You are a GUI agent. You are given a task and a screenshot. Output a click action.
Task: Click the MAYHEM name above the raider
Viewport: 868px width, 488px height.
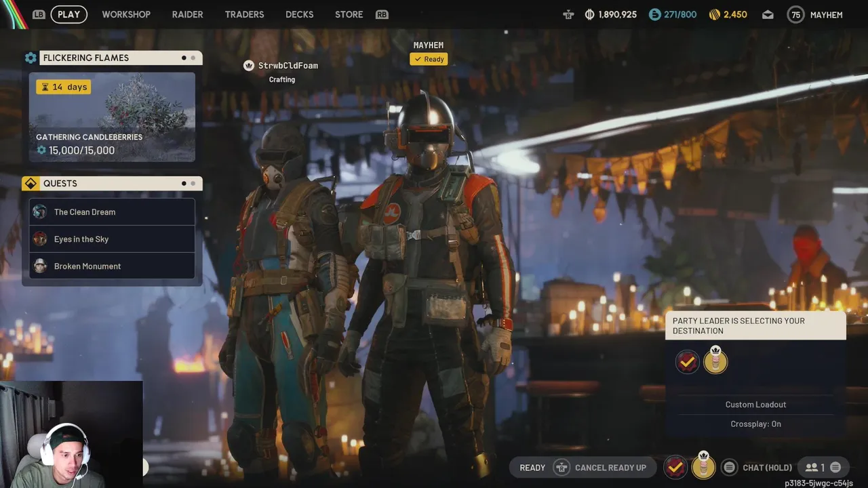pos(429,45)
